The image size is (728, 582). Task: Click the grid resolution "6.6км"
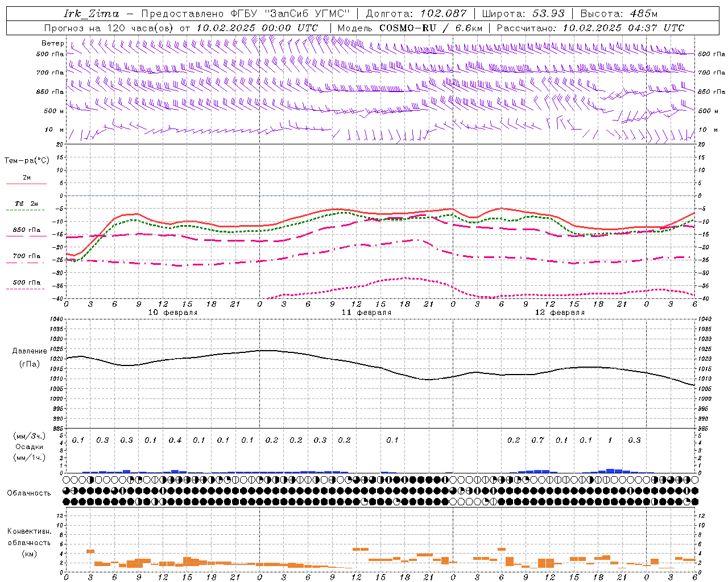click(x=469, y=28)
